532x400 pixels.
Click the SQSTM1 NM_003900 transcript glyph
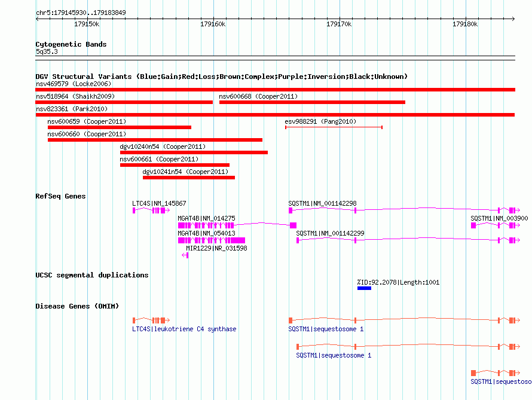[x=496, y=225]
